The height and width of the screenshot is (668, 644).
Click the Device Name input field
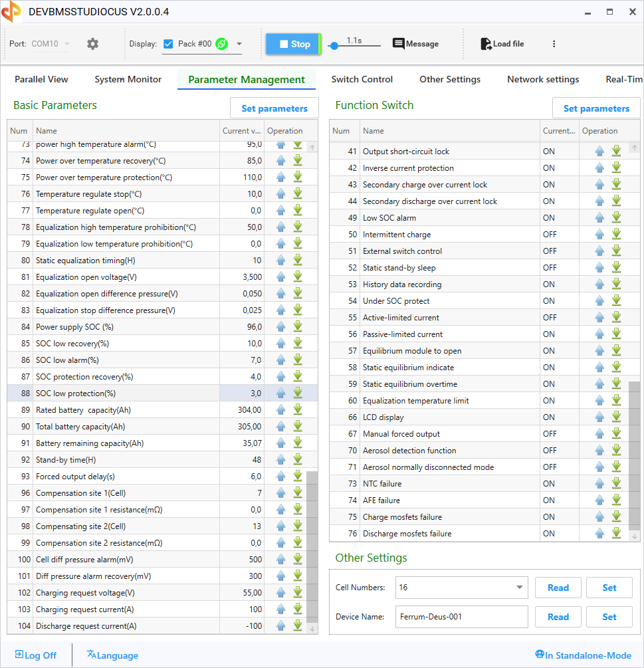point(461,617)
